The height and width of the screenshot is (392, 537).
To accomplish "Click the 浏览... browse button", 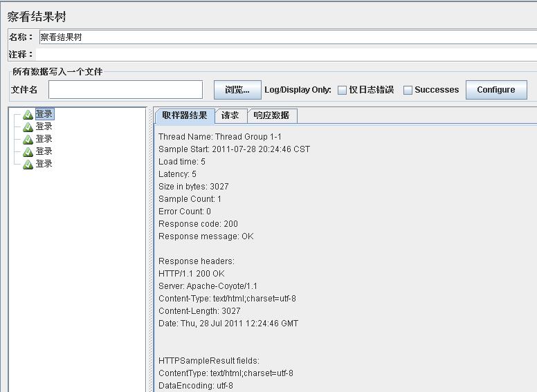I will (237, 90).
